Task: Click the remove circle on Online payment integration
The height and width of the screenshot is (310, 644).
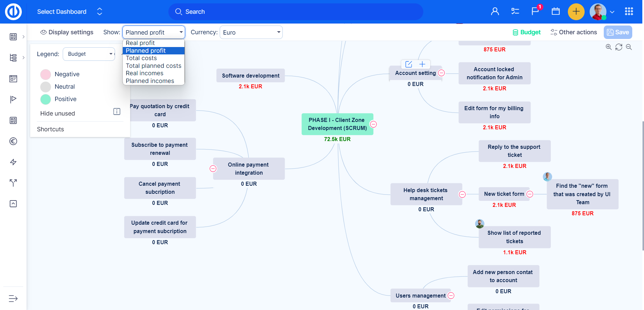Action: coord(213,169)
